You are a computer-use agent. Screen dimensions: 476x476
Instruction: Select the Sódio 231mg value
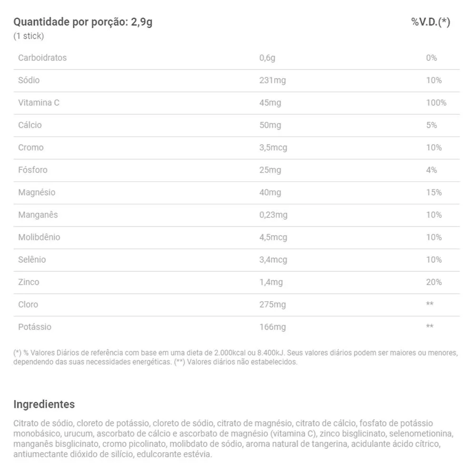pos(272,80)
